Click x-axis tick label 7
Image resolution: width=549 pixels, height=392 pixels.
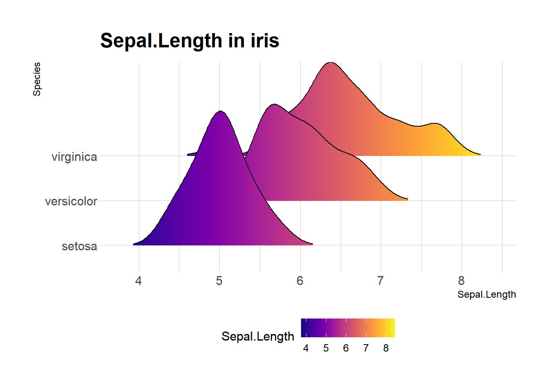(x=381, y=281)
